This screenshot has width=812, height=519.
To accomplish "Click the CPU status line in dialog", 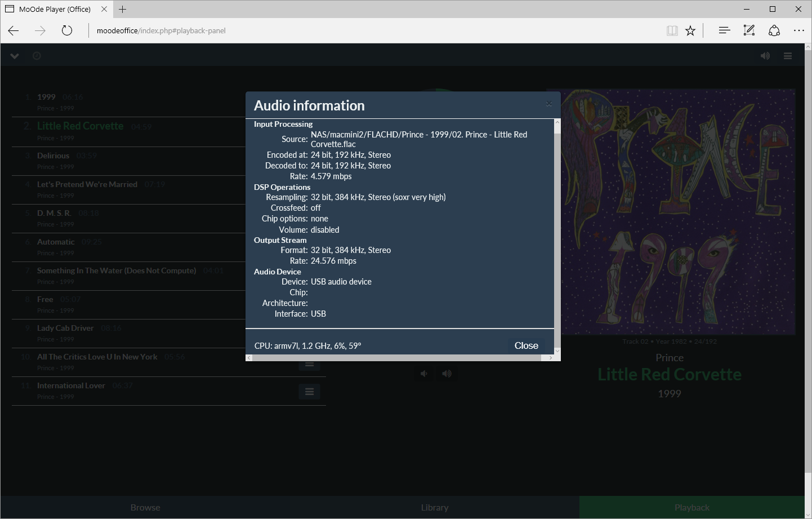I will [x=308, y=345].
